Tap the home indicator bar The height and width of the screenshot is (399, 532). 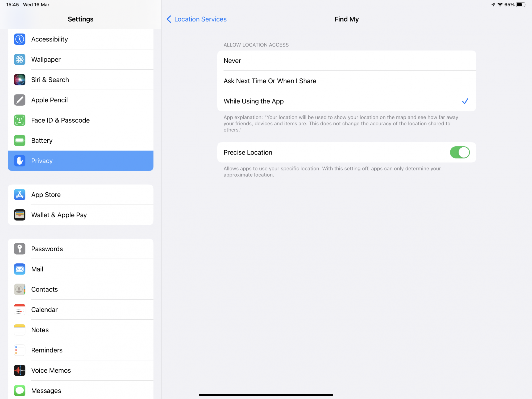click(266, 395)
